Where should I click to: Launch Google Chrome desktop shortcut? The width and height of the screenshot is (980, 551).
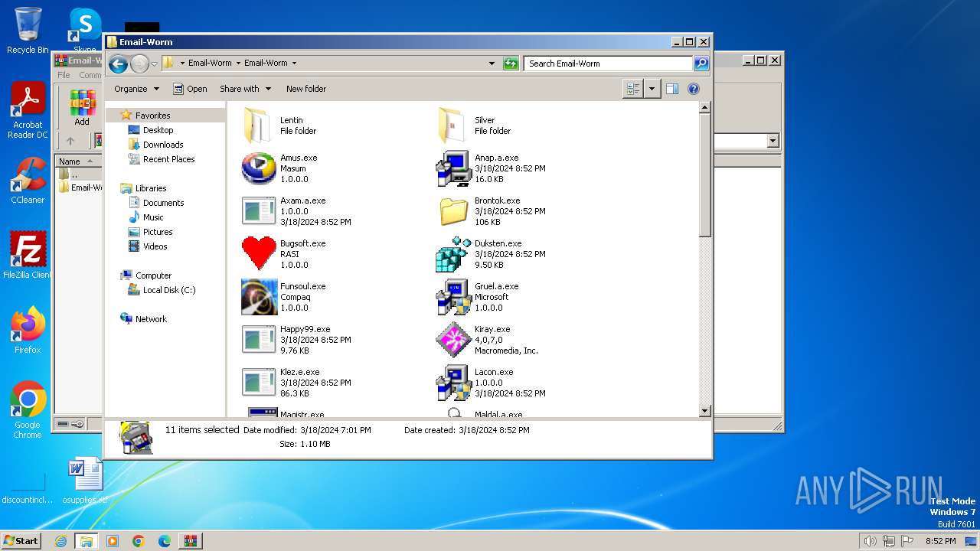[28, 410]
